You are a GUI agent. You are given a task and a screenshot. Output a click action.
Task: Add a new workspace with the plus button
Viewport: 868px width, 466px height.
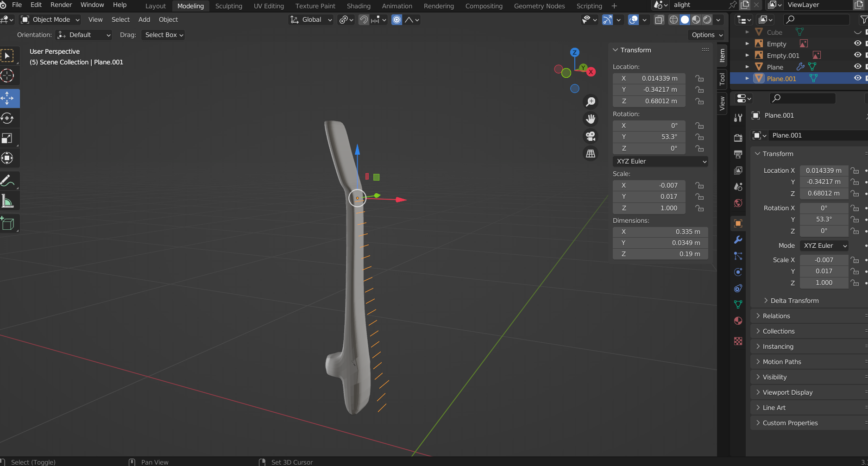pyautogui.click(x=614, y=6)
